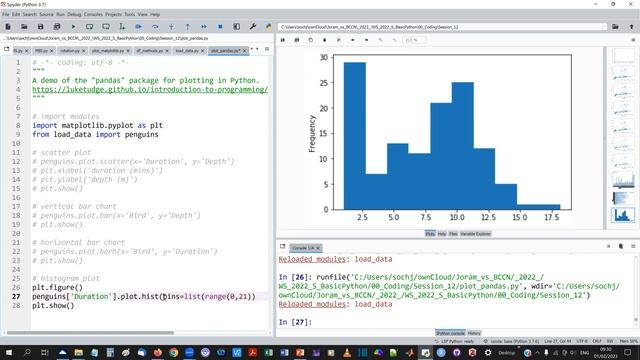Open editor pane options hamburger menu
This screenshot has height=360, width=640.
(267, 49)
